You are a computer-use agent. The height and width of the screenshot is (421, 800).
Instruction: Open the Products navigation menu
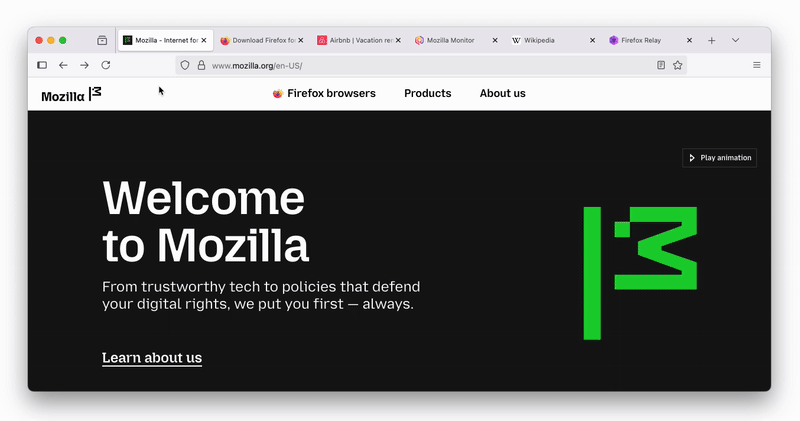pyautogui.click(x=427, y=93)
